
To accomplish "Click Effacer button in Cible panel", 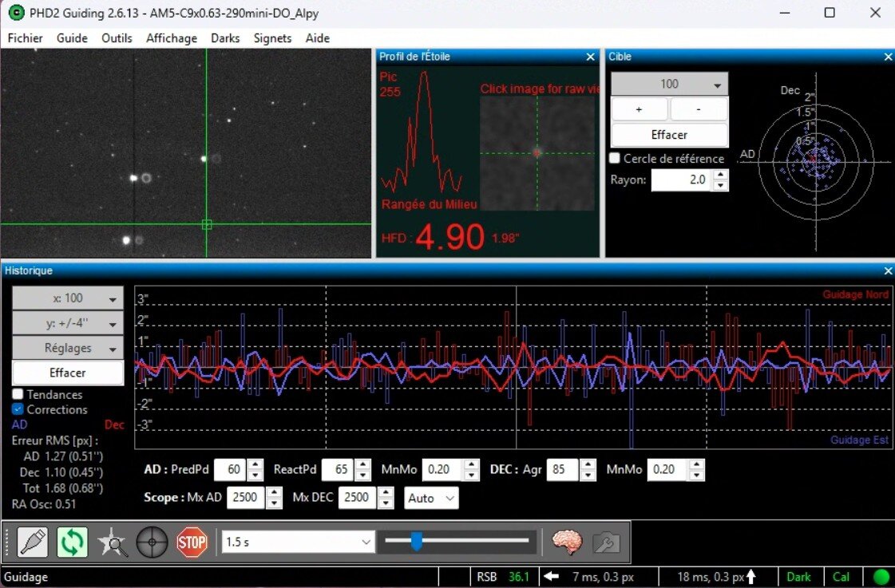I will pos(670,135).
